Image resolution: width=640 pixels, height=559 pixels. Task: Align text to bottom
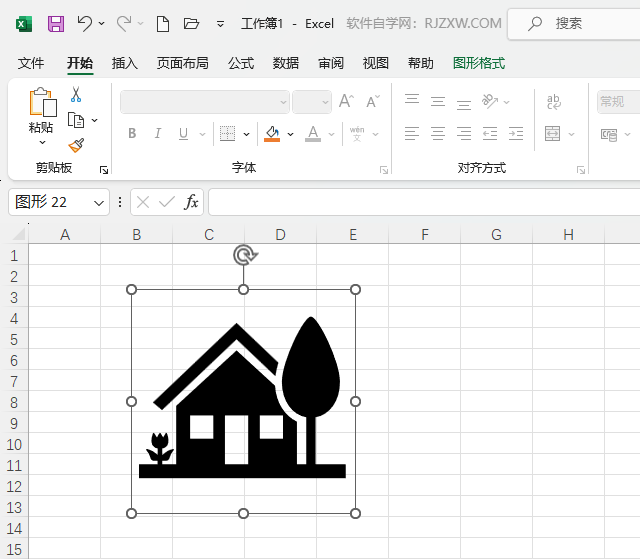coord(464,102)
